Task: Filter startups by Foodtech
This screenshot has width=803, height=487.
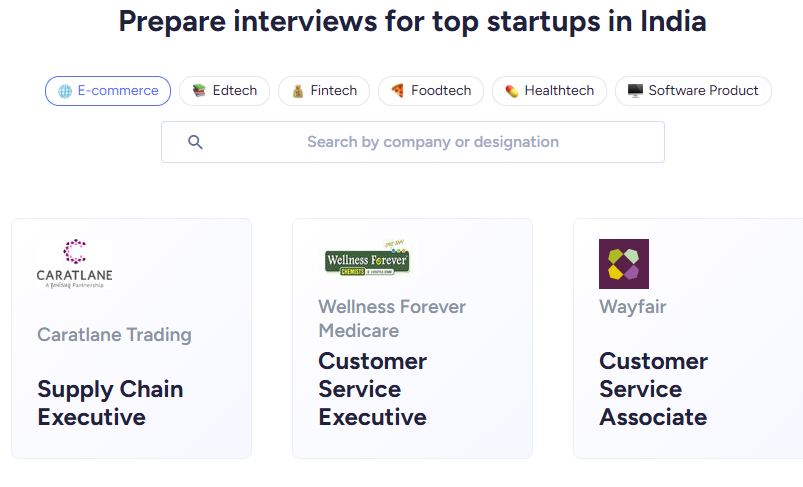Action: pos(431,91)
